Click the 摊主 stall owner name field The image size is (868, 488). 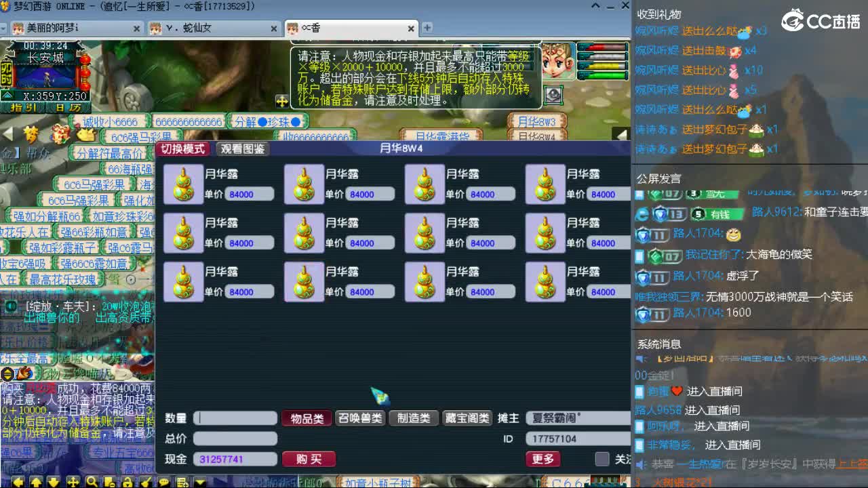578,418
